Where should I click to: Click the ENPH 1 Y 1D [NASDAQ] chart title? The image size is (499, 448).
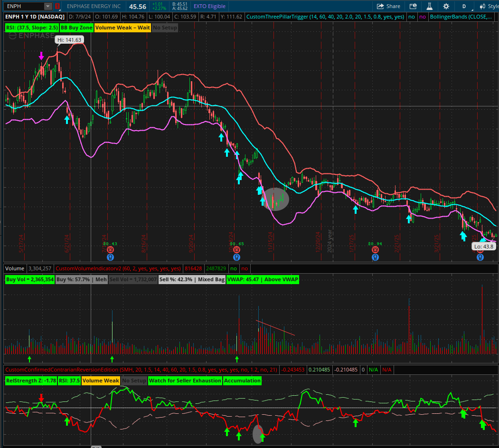click(35, 17)
